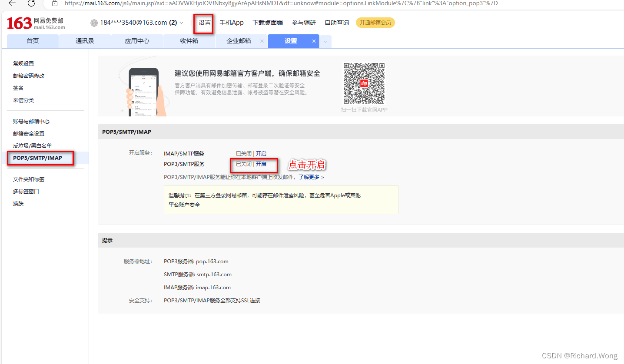This screenshot has width=624, height=364.
Task: Open 文件夹和标签 in sidebar
Action: click(29, 179)
